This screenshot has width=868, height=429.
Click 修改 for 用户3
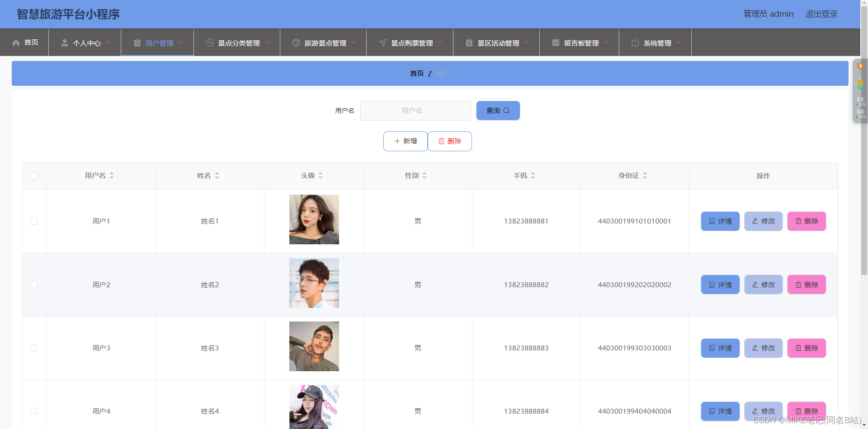pos(764,348)
